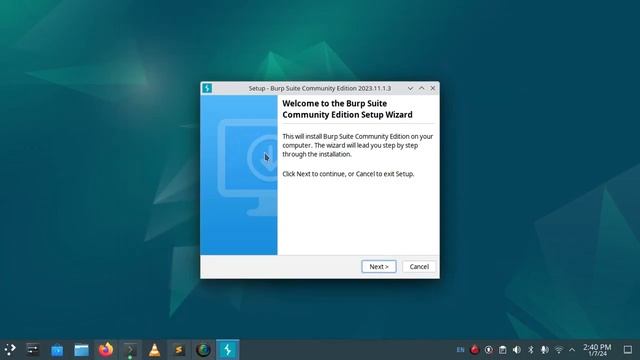Viewport: 640px width, 360px height.
Task: Open the Wi-Fi network tray applet
Action: pyautogui.click(x=559, y=350)
